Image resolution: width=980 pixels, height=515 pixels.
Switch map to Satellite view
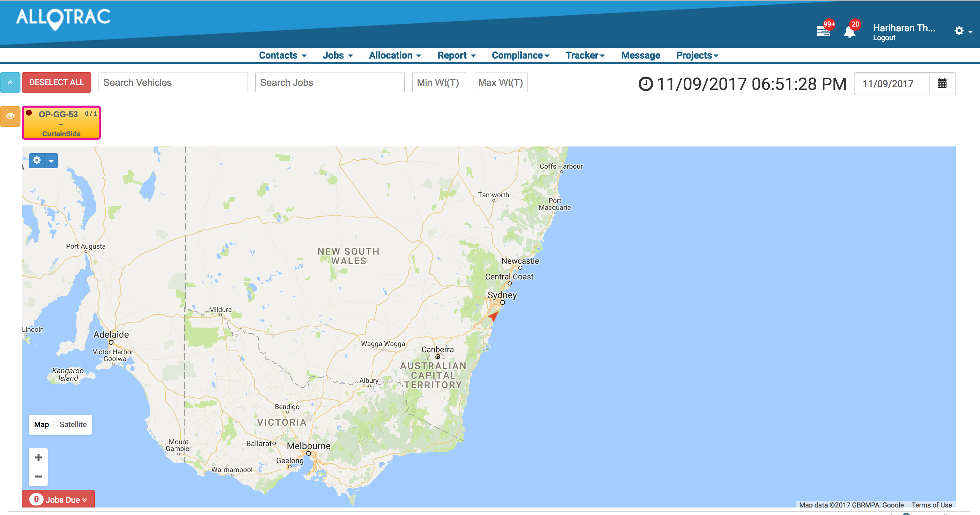click(73, 424)
